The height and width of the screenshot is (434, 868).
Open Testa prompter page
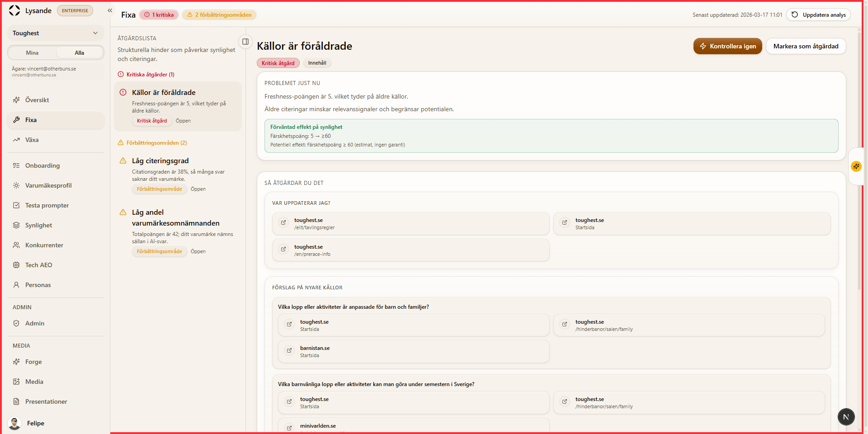pyautogui.click(x=56, y=205)
